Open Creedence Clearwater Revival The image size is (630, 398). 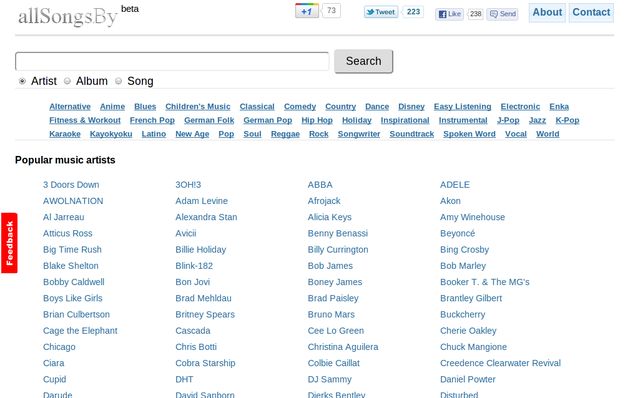tap(500, 363)
